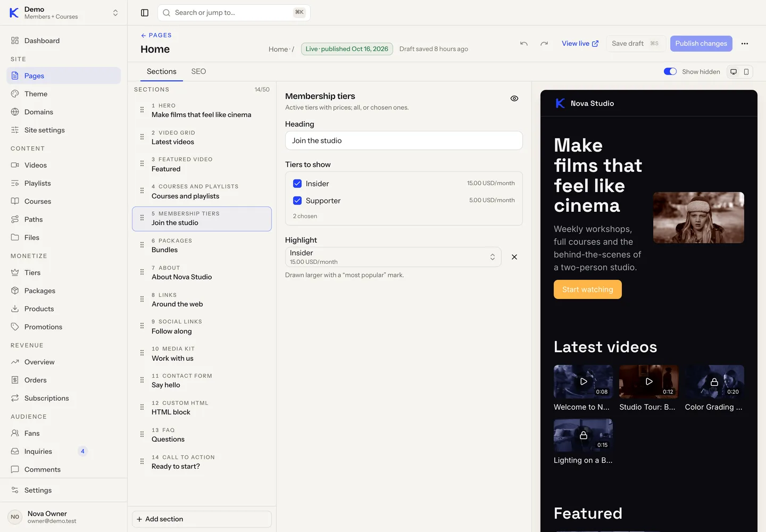Play the Welcome to N... video thumbnail
Image resolution: width=766 pixels, height=532 pixels.
pos(583,381)
